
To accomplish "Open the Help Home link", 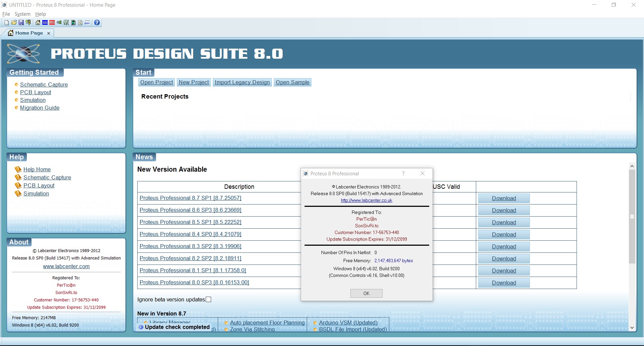I will (x=37, y=169).
